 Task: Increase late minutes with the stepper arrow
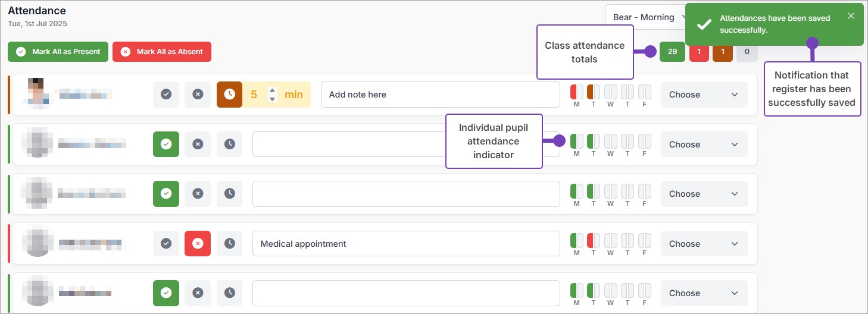(272, 91)
